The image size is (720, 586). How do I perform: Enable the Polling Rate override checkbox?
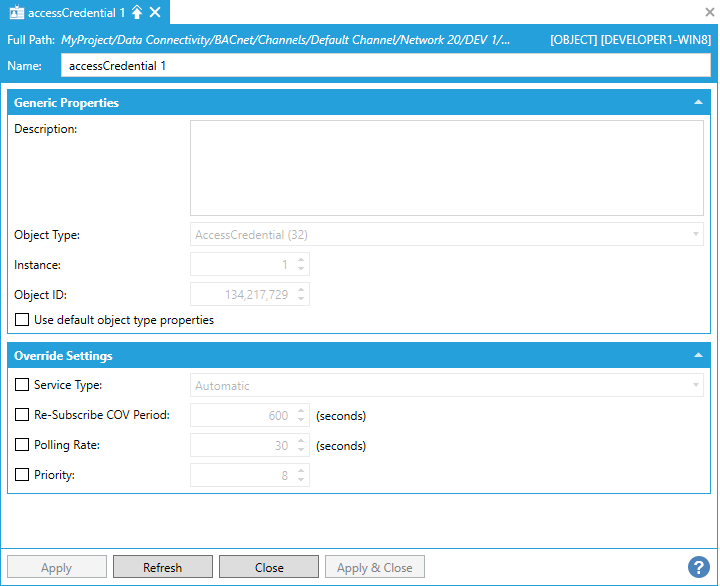coord(22,445)
